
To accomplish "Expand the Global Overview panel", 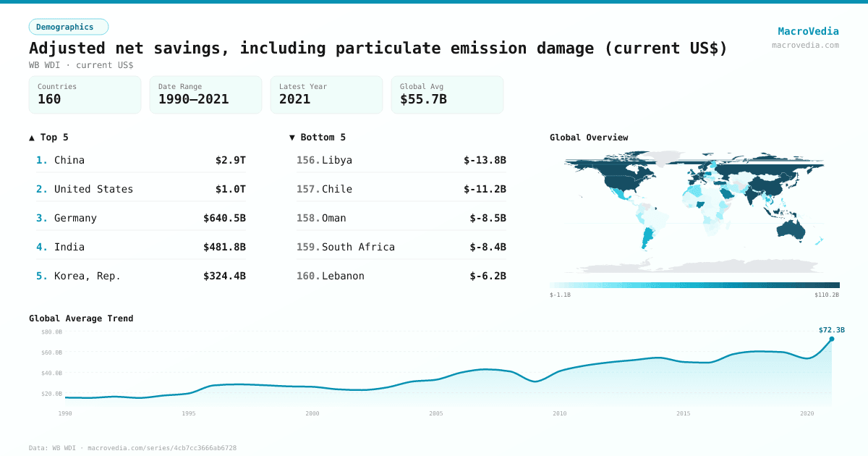I will (588, 137).
